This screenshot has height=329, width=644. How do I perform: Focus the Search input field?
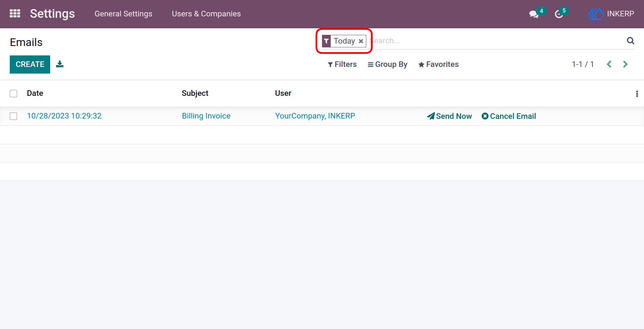coord(496,41)
